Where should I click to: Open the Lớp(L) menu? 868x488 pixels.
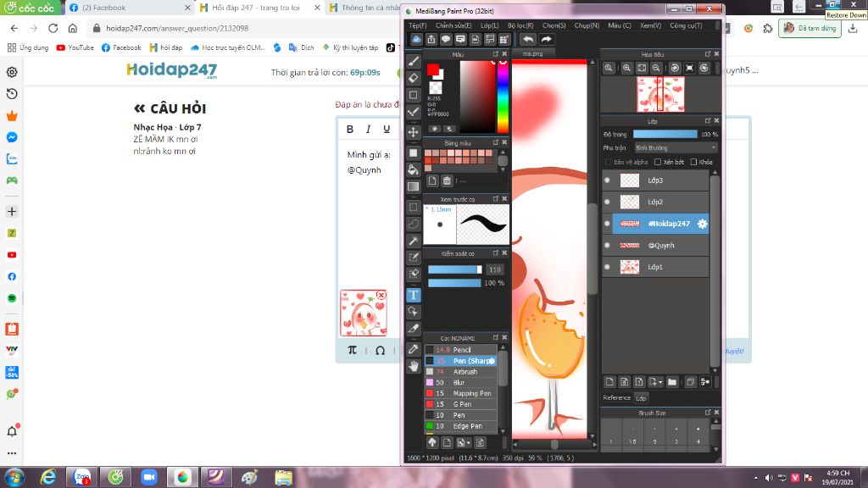[489, 25]
